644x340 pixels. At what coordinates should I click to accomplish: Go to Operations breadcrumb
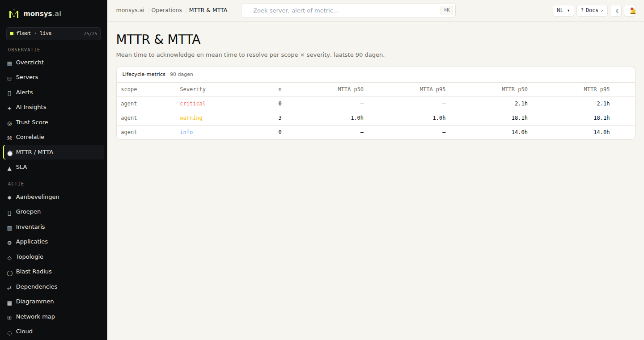click(x=166, y=10)
